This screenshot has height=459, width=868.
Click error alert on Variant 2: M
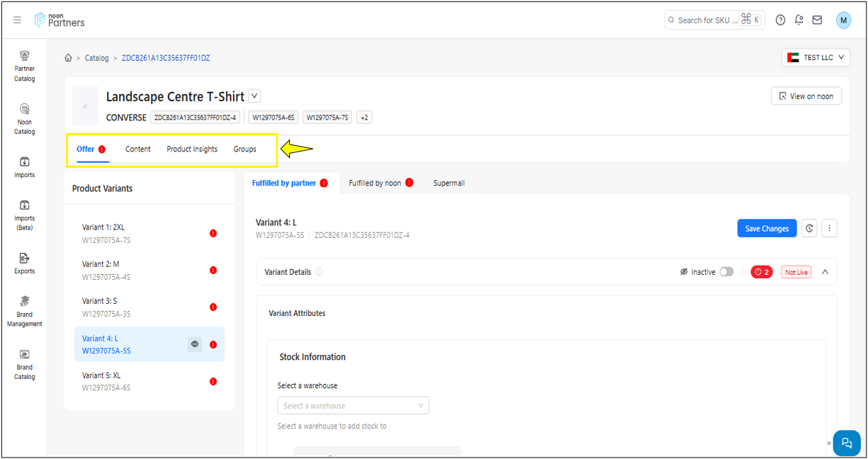tap(213, 270)
